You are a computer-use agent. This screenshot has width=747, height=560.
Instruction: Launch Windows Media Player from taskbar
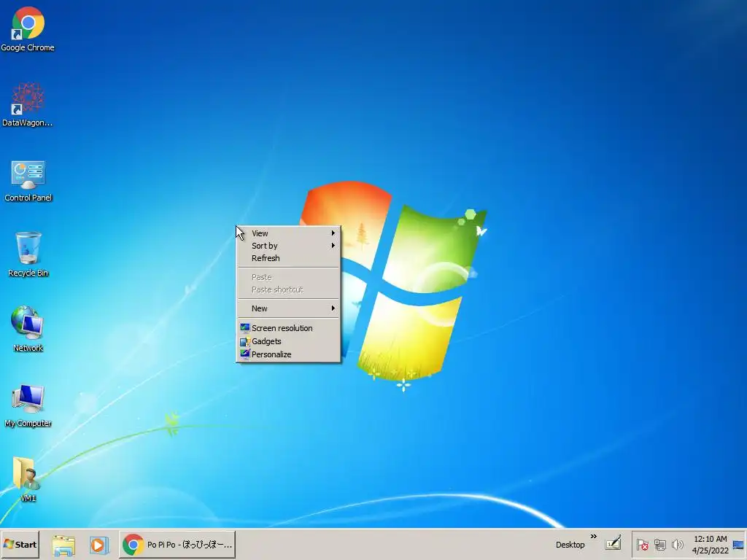click(x=99, y=545)
